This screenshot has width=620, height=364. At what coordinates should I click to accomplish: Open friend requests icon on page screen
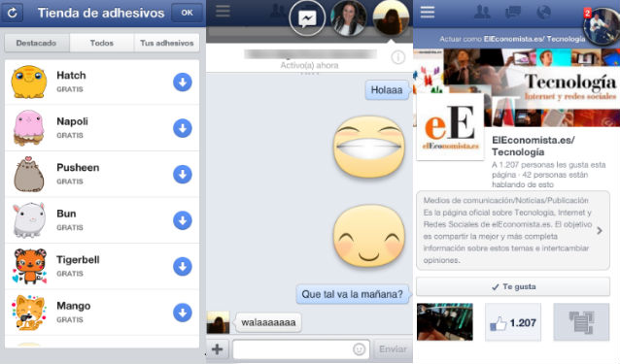click(482, 13)
